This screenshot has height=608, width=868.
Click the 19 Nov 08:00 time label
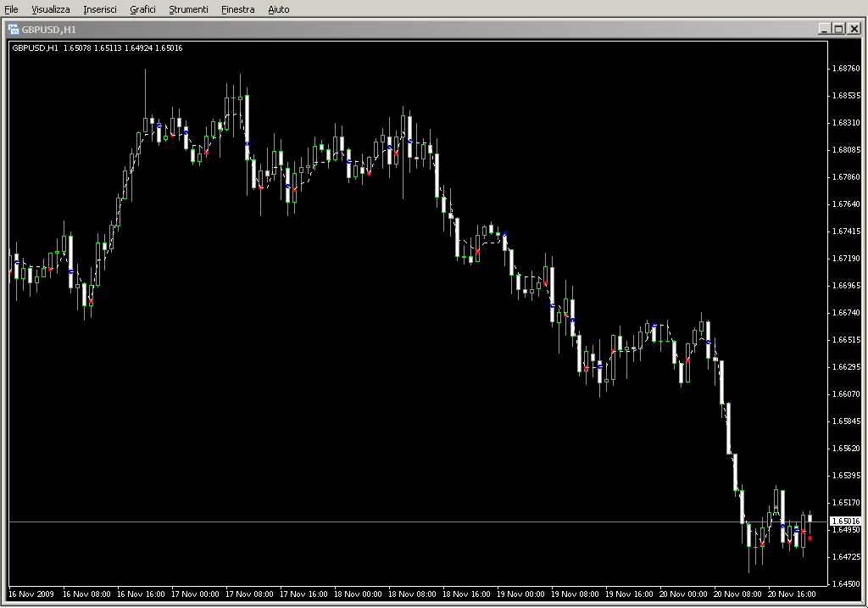tap(576, 594)
